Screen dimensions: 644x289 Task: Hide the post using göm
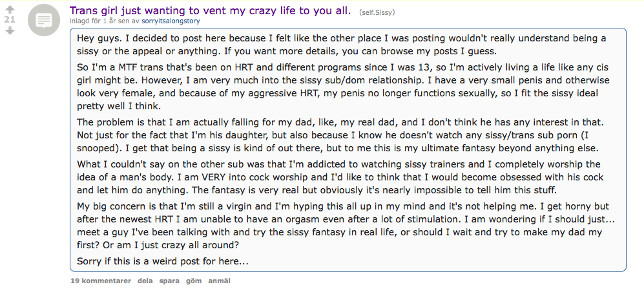coord(194,281)
